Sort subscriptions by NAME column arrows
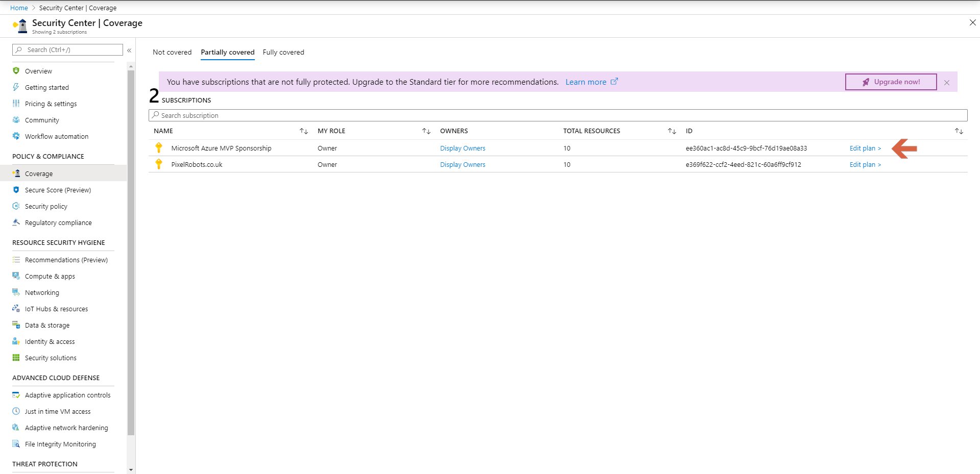980x474 pixels. coord(304,131)
